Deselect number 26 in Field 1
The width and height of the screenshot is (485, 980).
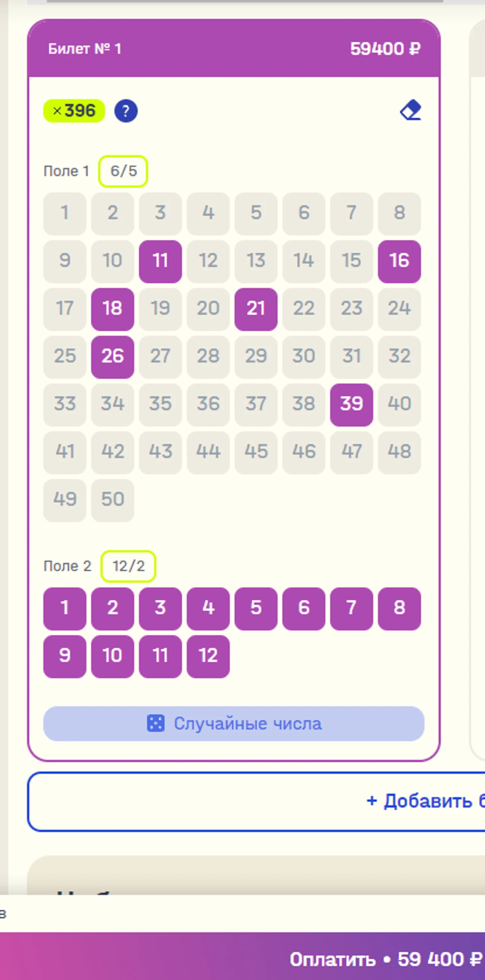[113, 357]
